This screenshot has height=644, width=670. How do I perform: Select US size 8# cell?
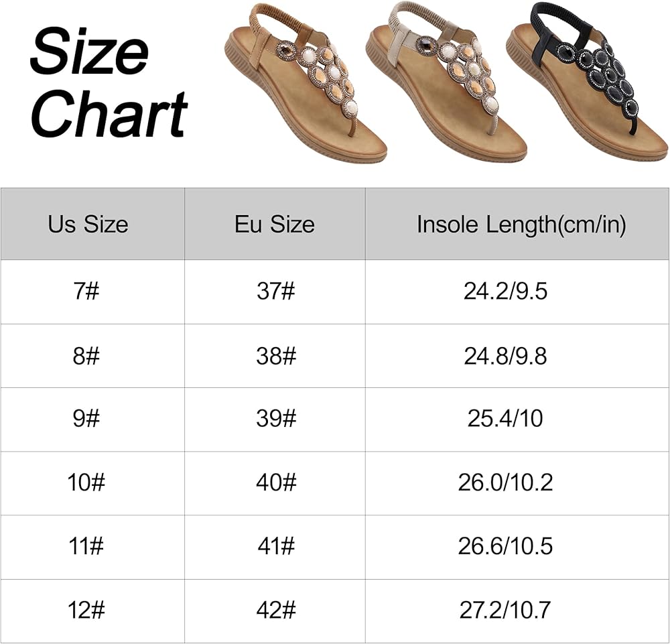point(86,356)
